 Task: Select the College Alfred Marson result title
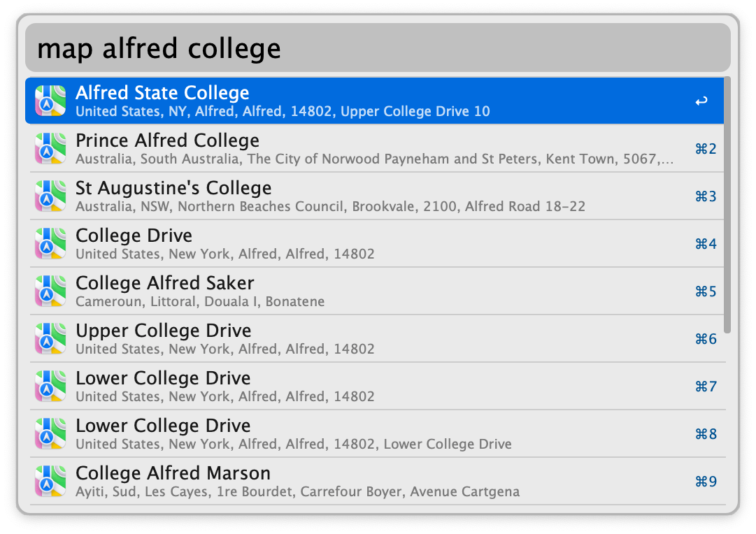[x=173, y=473]
